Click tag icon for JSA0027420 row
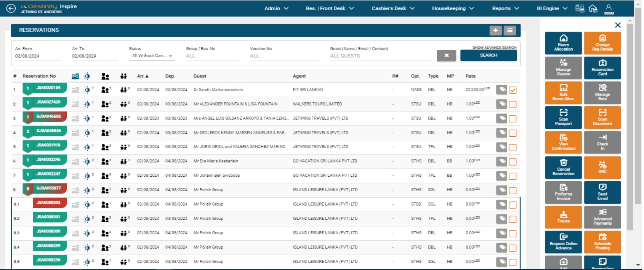The width and height of the screenshot is (644, 270). [502, 104]
